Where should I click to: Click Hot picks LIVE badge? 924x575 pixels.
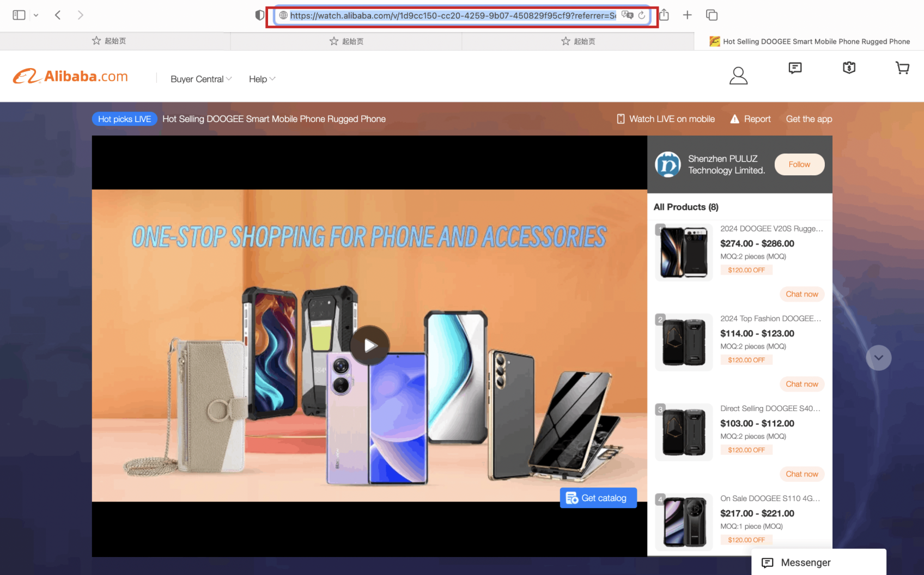[125, 119]
